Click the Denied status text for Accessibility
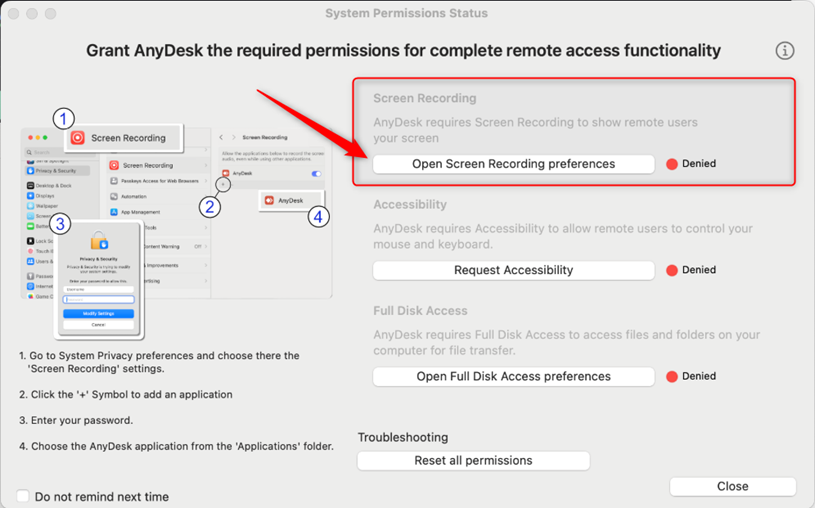This screenshot has height=508, width=815. [x=699, y=270]
